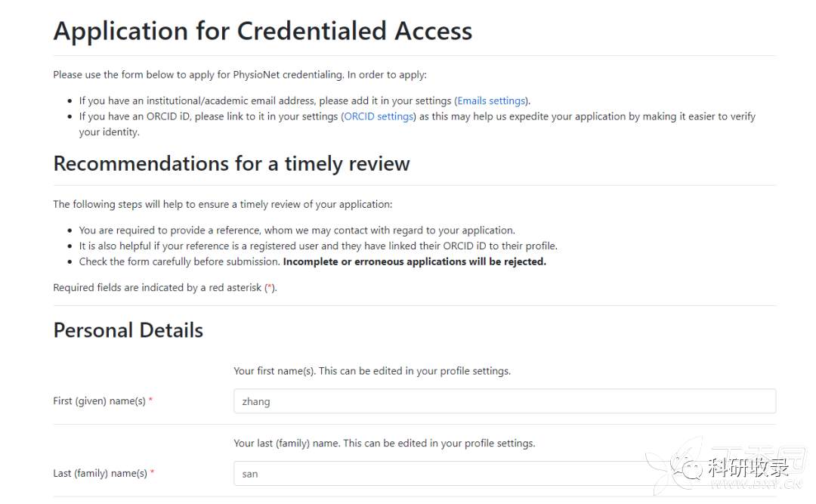Click the red asterisk beside First name label
The height and width of the screenshot is (504, 816).
[150, 401]
